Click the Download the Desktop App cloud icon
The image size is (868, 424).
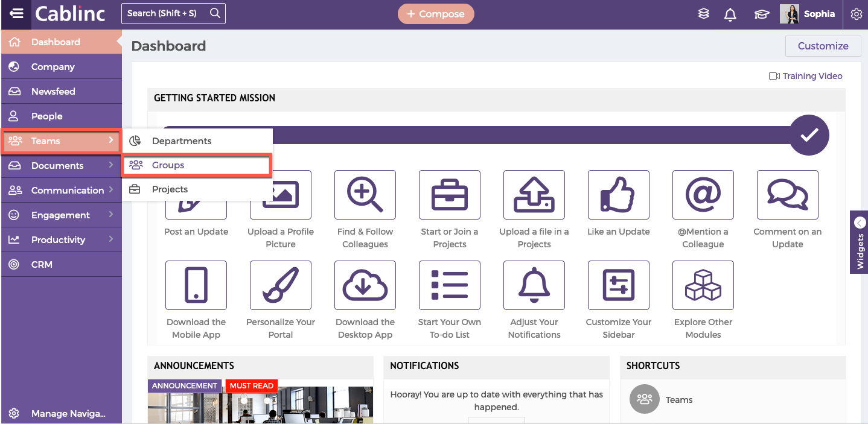tap(365, 285)
